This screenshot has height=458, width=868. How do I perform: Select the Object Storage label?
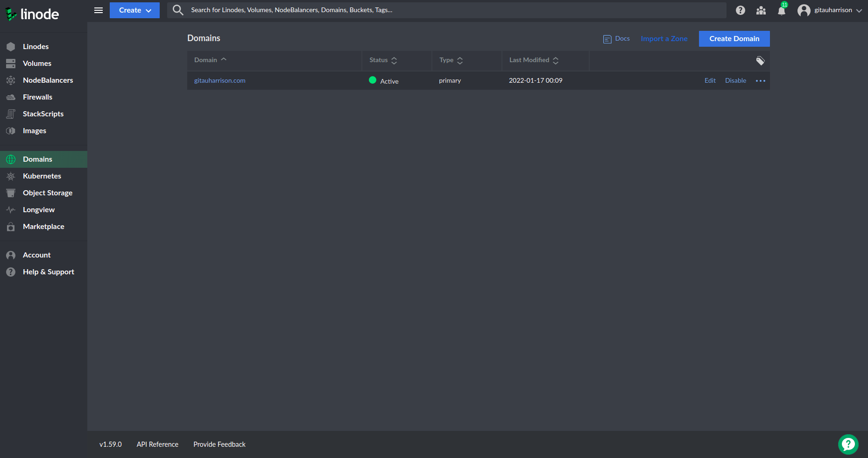click(48, 193)
